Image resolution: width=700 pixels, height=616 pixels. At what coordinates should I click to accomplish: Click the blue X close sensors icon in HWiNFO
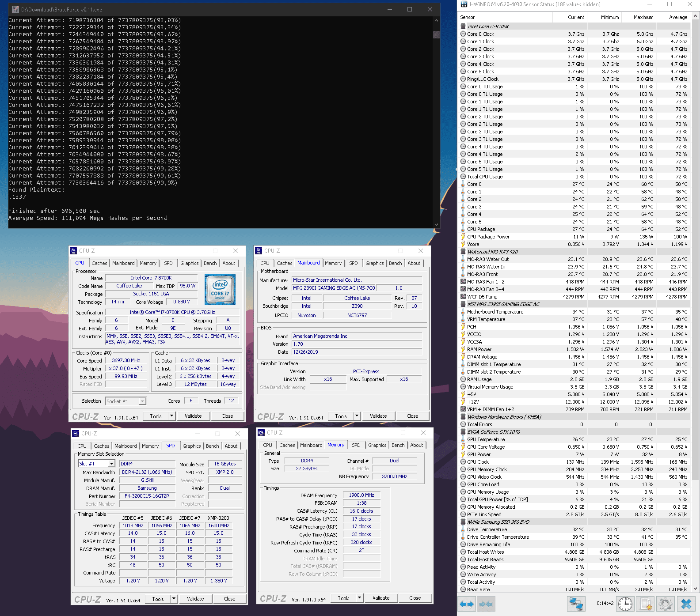(x=686, y=604)
